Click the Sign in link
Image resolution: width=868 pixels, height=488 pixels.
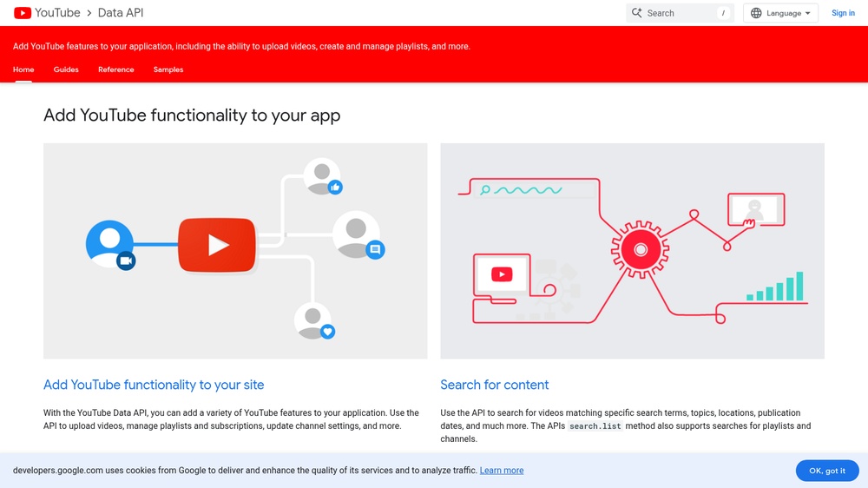(x=843, y=13)
